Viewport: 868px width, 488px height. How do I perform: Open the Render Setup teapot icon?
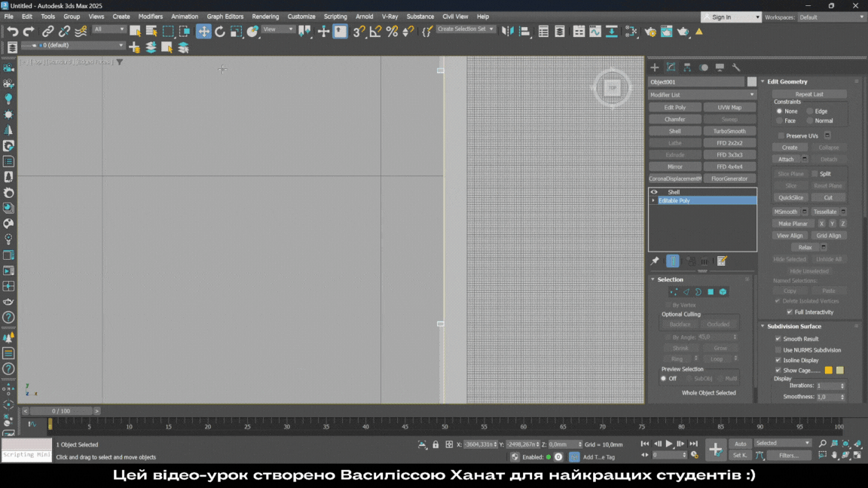point(650,32)
